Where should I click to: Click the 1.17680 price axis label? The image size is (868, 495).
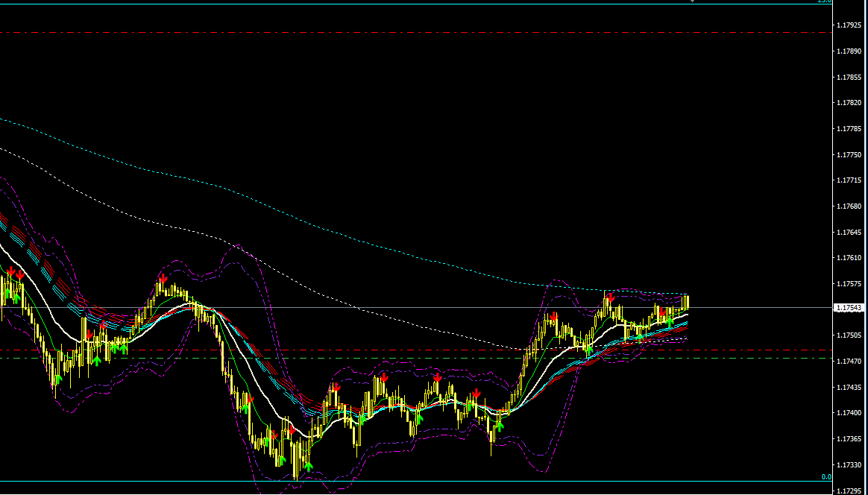849,206
